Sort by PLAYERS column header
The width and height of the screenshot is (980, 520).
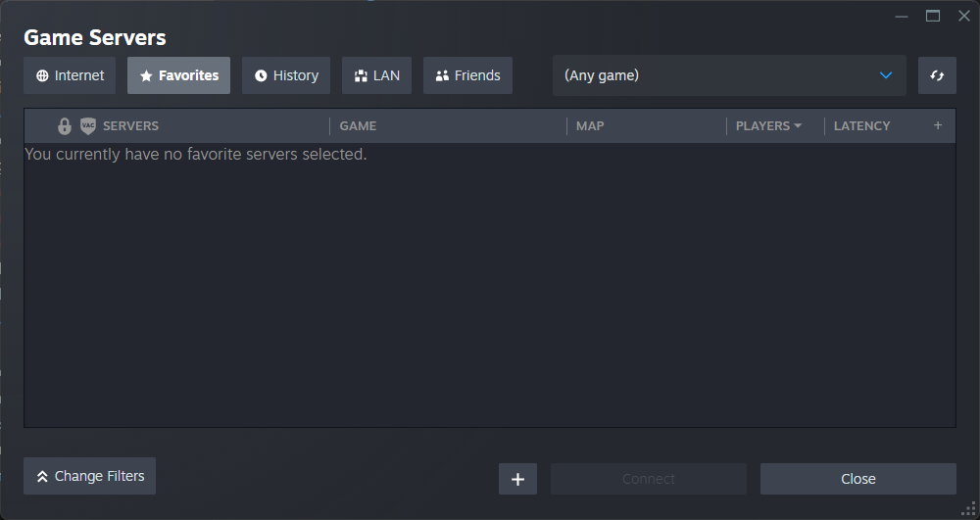(768, 126)
